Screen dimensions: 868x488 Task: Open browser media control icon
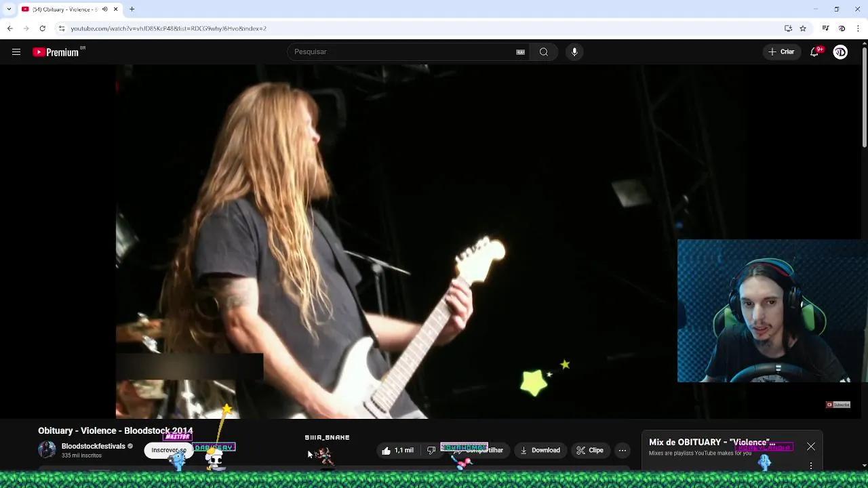pyautogui.click(x=825, y=28)
